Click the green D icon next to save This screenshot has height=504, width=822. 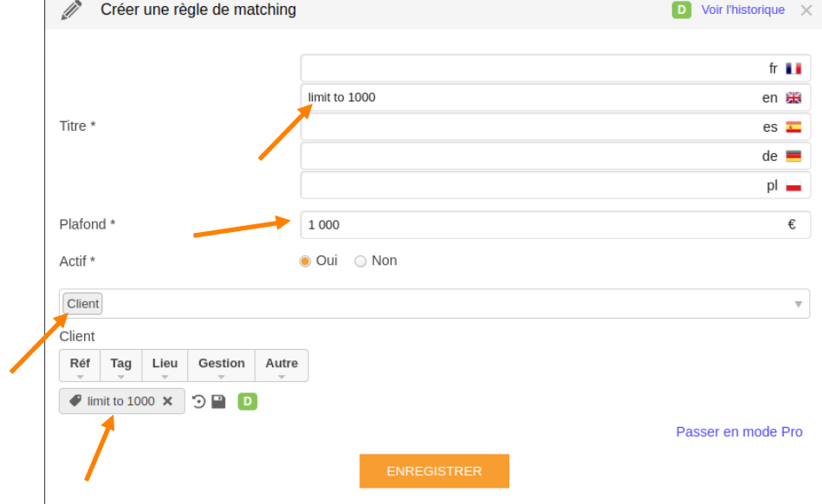248,402
